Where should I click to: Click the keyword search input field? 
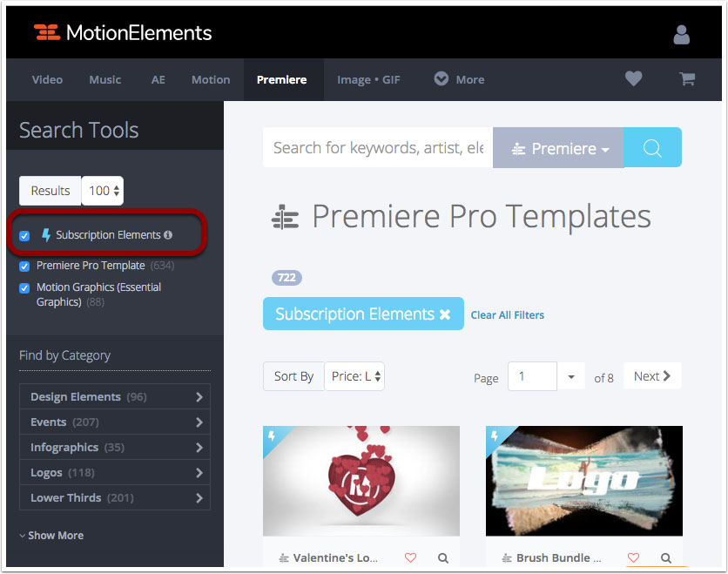(x=378, y=148)
